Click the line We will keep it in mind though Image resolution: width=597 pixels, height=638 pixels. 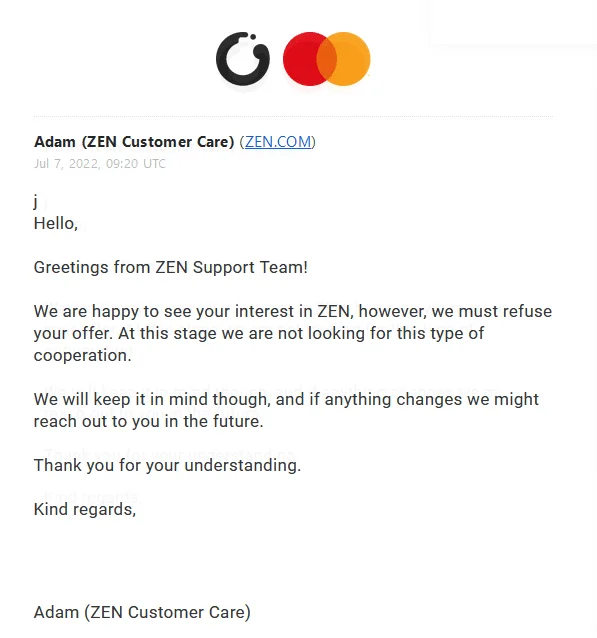coord(286,399)
